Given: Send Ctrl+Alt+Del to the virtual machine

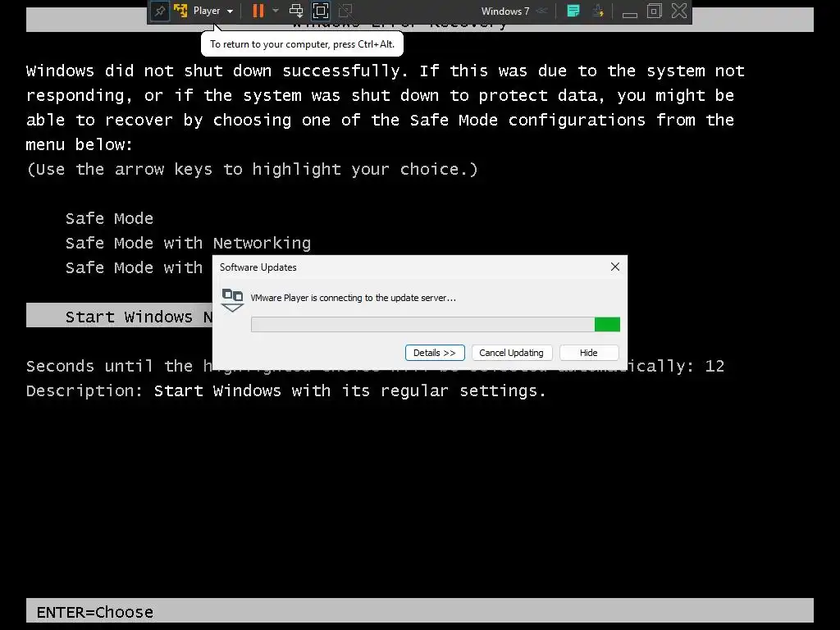Looking at the screenshot, I should [x=295, y=11].
